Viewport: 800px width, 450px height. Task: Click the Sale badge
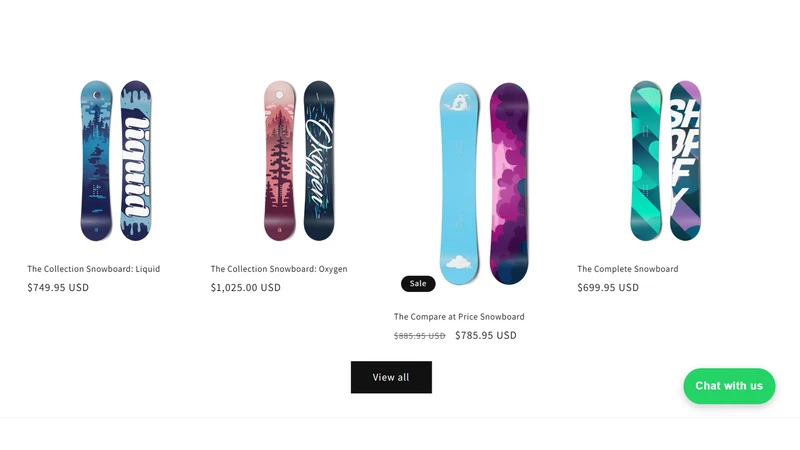click(x=418, y=284)
